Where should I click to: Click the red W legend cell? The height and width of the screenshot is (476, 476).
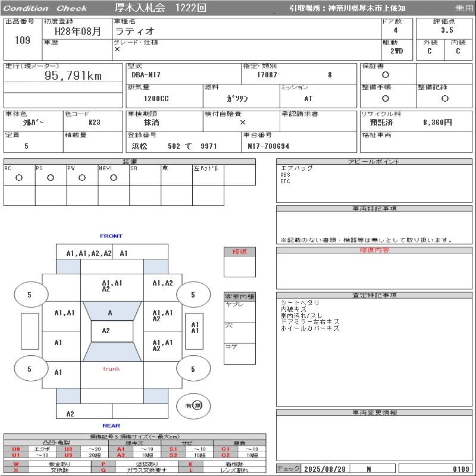coord(16,464)
